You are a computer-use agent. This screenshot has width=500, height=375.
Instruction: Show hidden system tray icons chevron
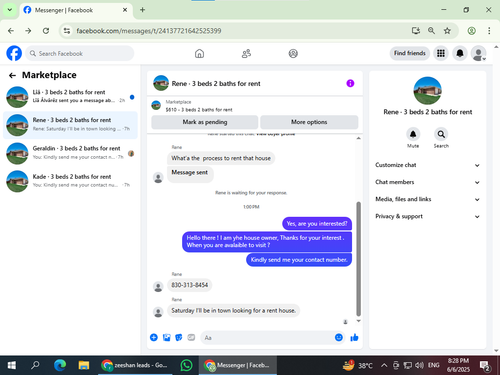tap(384, 365)
